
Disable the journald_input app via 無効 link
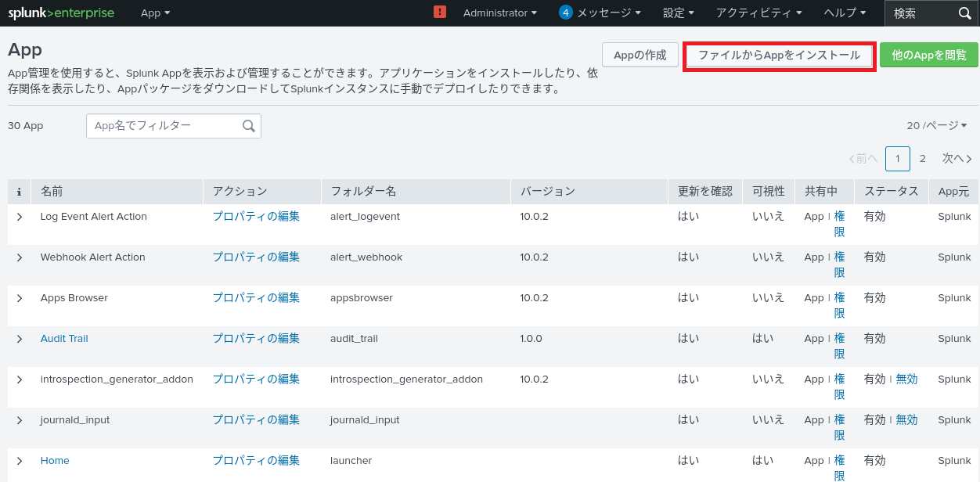[x=906, y=420]
